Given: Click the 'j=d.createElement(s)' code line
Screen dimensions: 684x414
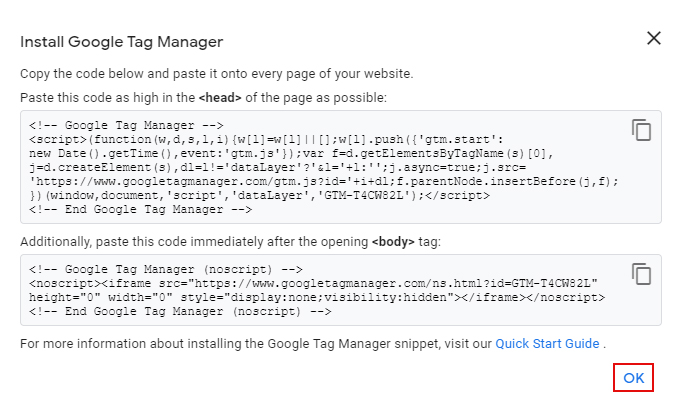Looking at the screenshot, I should pos(277,168).
